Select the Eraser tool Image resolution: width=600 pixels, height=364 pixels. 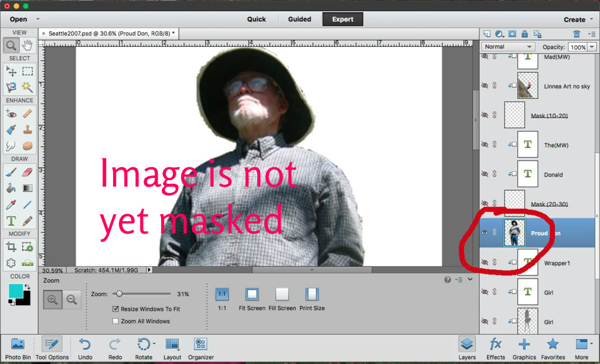pos(27,172)
